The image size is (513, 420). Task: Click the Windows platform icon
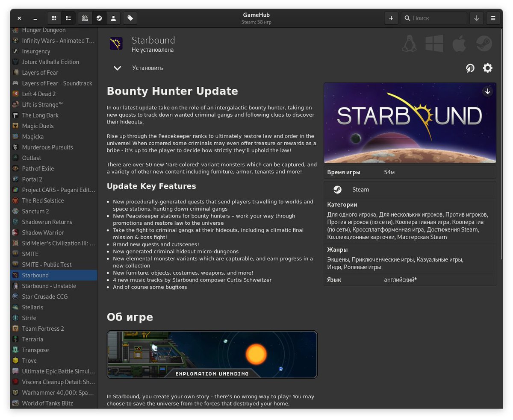coord(434,44)
